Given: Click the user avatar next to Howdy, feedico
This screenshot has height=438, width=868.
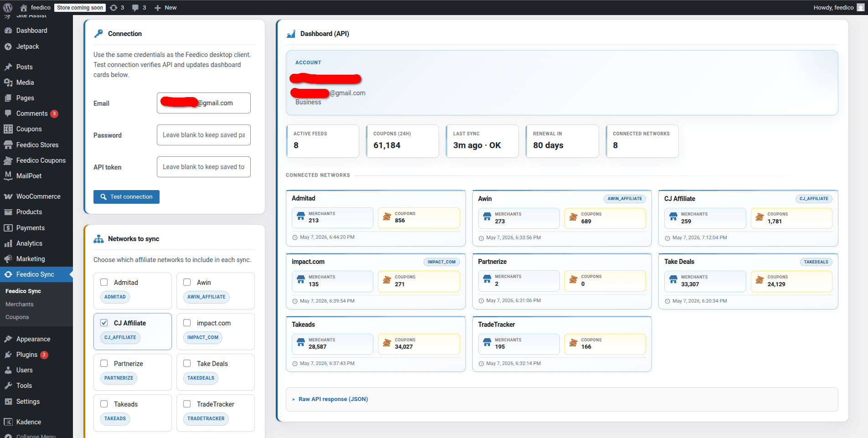Looking at the screenshot, I should [x=860, y=8].
